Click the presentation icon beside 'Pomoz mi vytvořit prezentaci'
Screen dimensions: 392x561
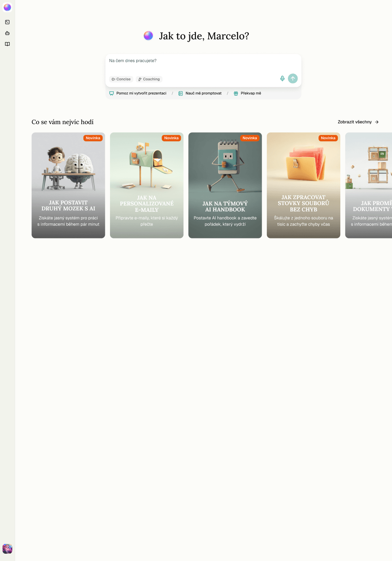click(x=111, y=93)
